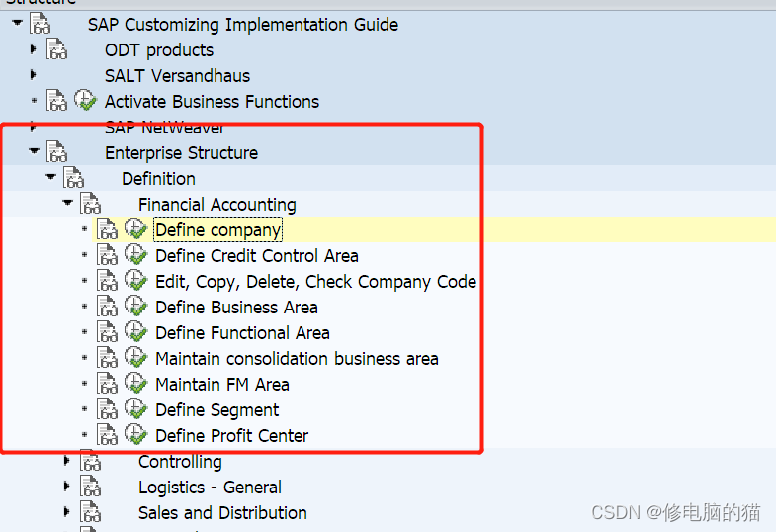Viewport: 776px width, 532px height.
Task: Collapse the Definition node
Action: coord(50,178)
